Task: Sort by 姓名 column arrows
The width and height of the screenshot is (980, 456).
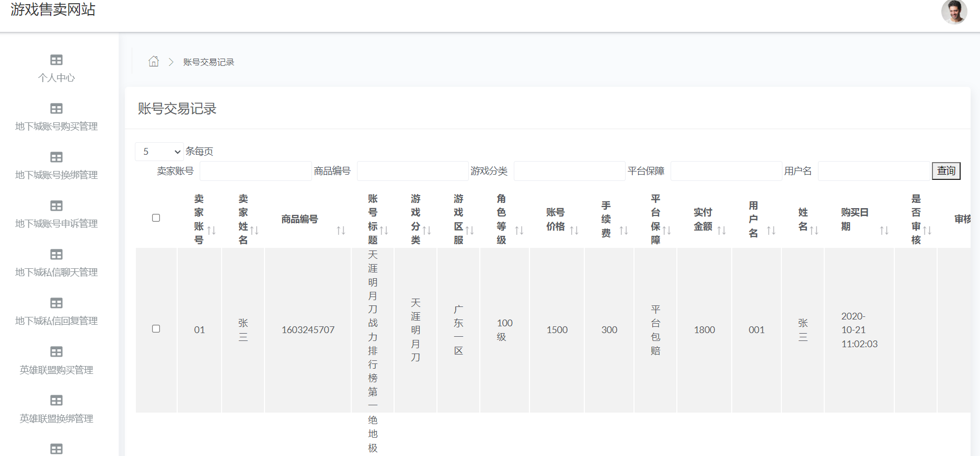Action: coord(814,231)
